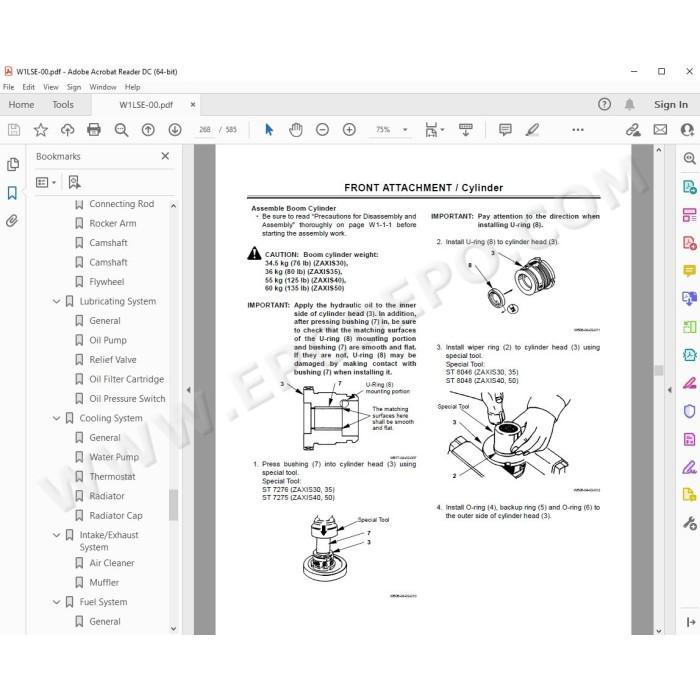Close the W1LSE-00.pdf tab
Viewport: 700px width, 700px height.
[193, 104]
